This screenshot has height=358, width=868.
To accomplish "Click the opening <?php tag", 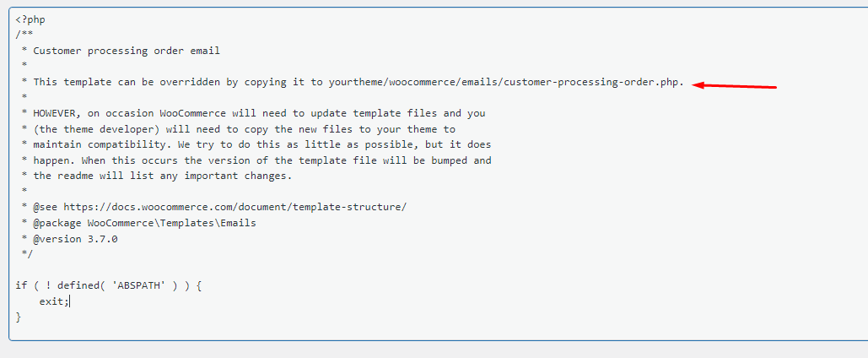I will click(x=30, y=19).
